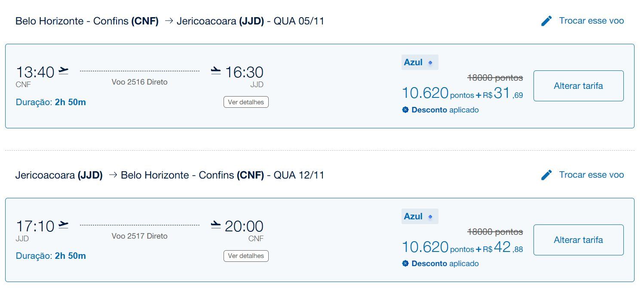Click the Azul tag diamond on return flight
The image size is (644, 288).
(430, 217)
